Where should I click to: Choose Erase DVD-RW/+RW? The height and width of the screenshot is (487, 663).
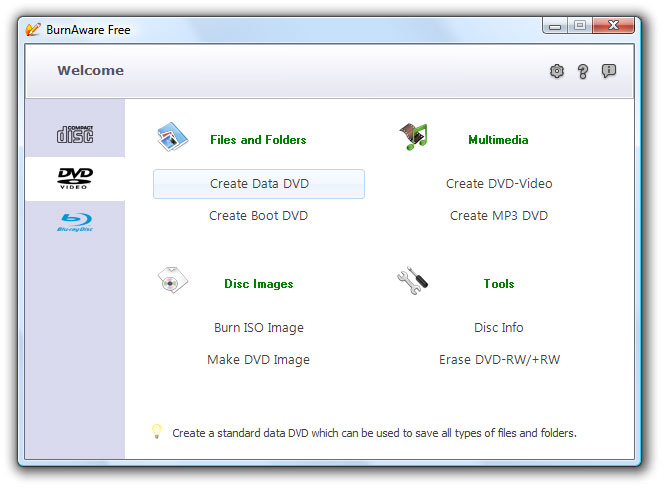(499, 360)
